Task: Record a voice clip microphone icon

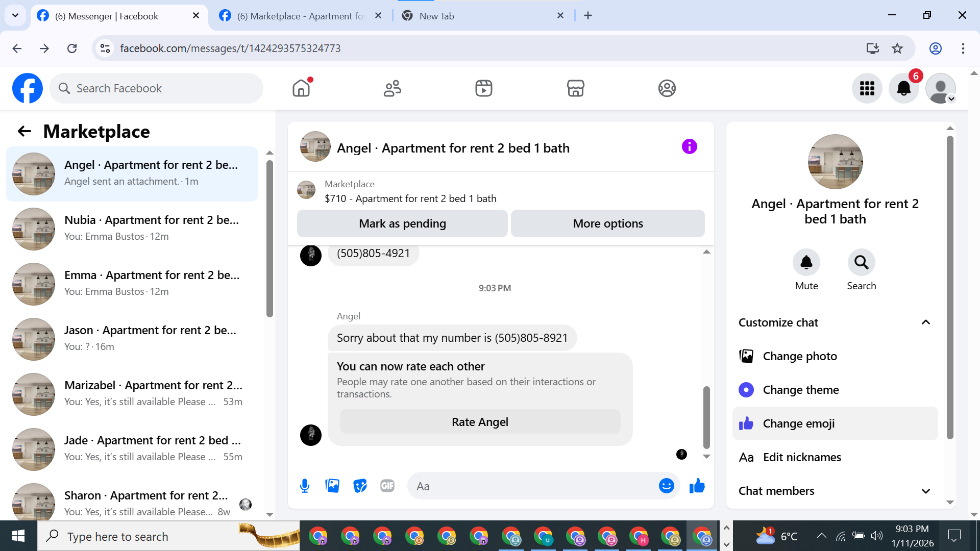Action: [x=305, y=486]
